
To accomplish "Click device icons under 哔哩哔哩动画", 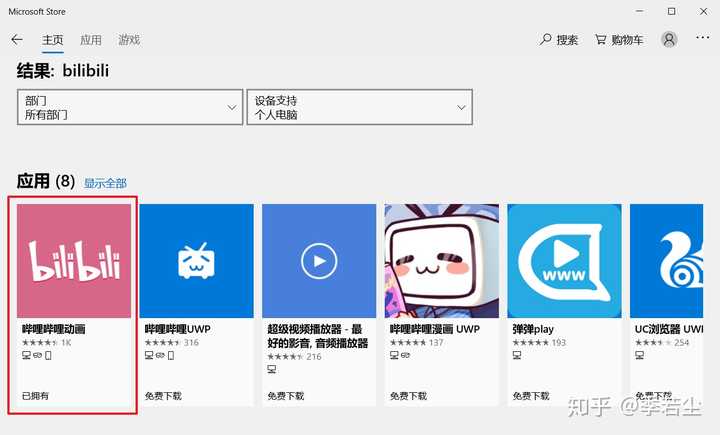I will pos(37,355).
